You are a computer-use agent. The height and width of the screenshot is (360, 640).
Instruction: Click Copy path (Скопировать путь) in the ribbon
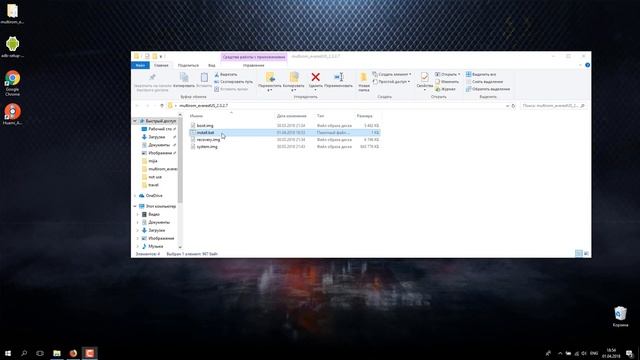[233, 82]
